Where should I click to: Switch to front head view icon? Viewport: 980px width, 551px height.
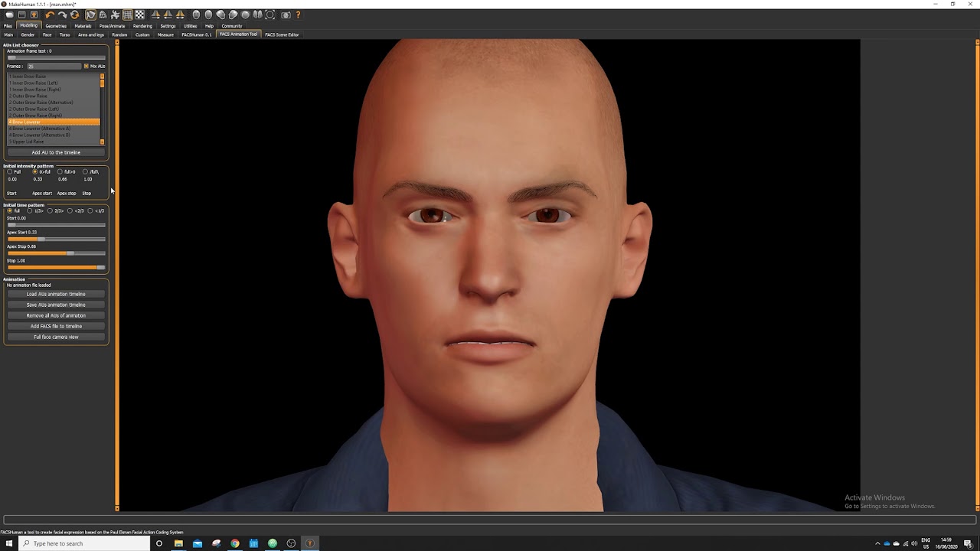(196, 15)
